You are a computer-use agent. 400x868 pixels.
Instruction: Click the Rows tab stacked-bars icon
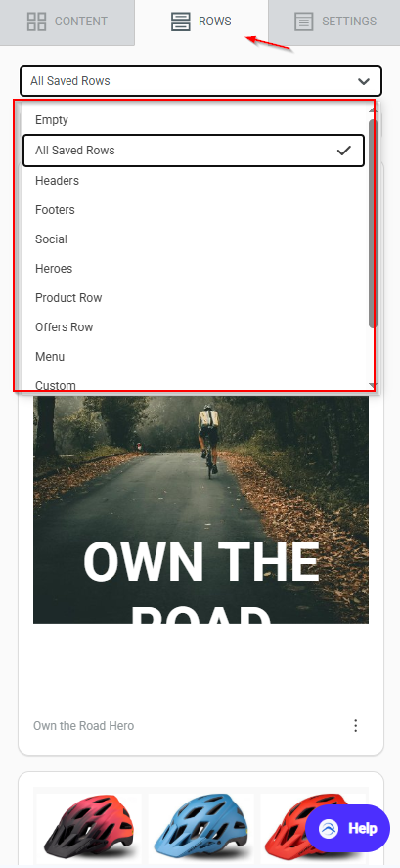tap(181, 22)
